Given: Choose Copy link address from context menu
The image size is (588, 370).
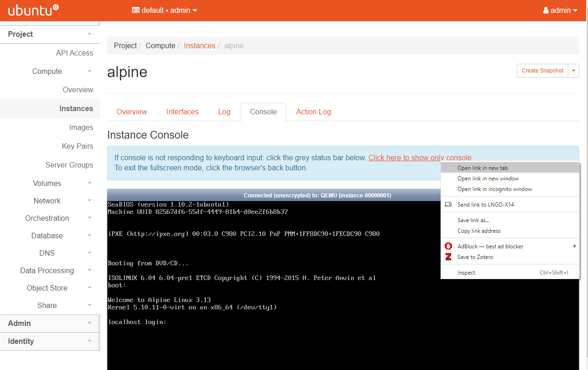Looking at the screenshot, I should pos(479,231).
